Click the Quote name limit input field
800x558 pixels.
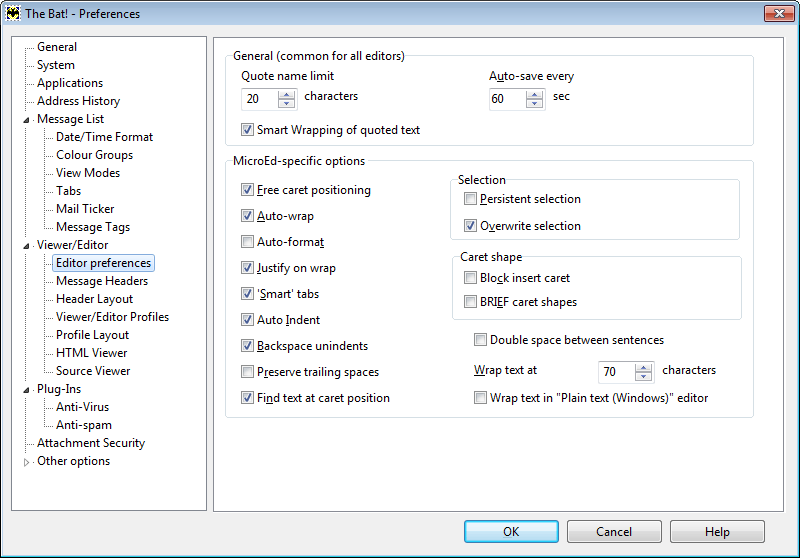[260, 99]
